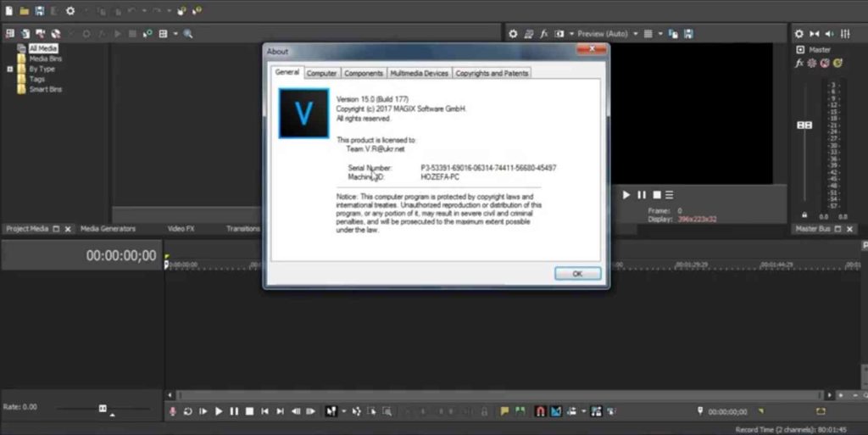Click the red circular Master mute icon

[825, 63]
